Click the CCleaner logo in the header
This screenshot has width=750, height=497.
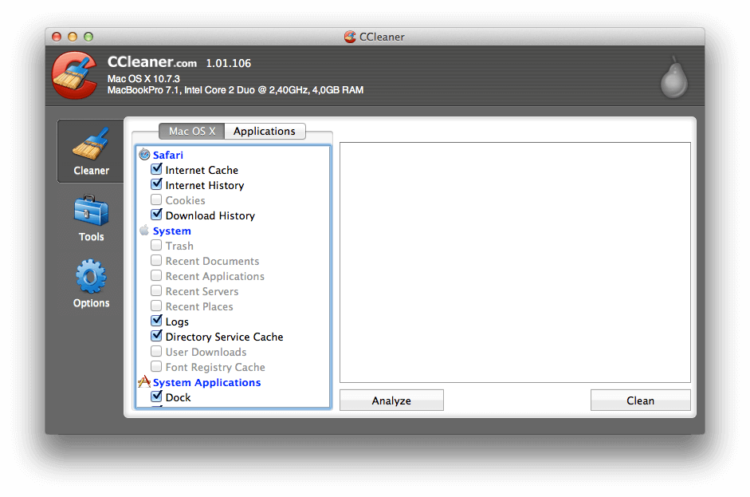coord(75,76)
